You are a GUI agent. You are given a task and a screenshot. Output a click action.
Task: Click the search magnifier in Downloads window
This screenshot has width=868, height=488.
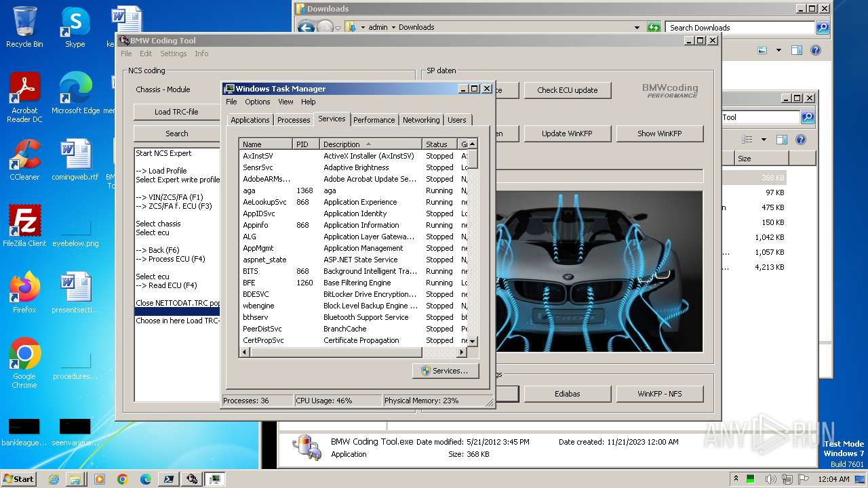(823, 27)
